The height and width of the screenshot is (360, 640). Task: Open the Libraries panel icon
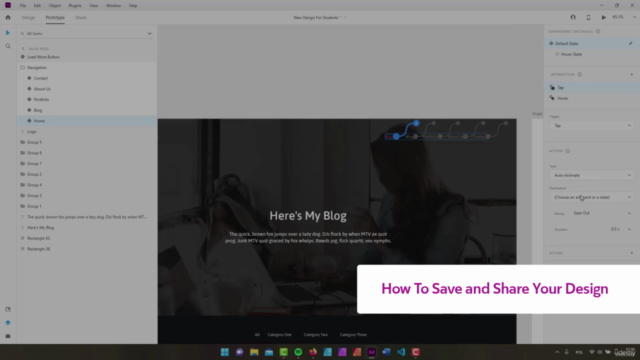pyautogui.click(x=8, y=309)
